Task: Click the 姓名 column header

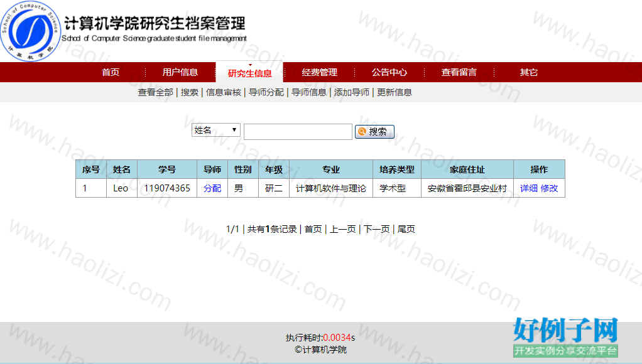Action: point(122,169)
